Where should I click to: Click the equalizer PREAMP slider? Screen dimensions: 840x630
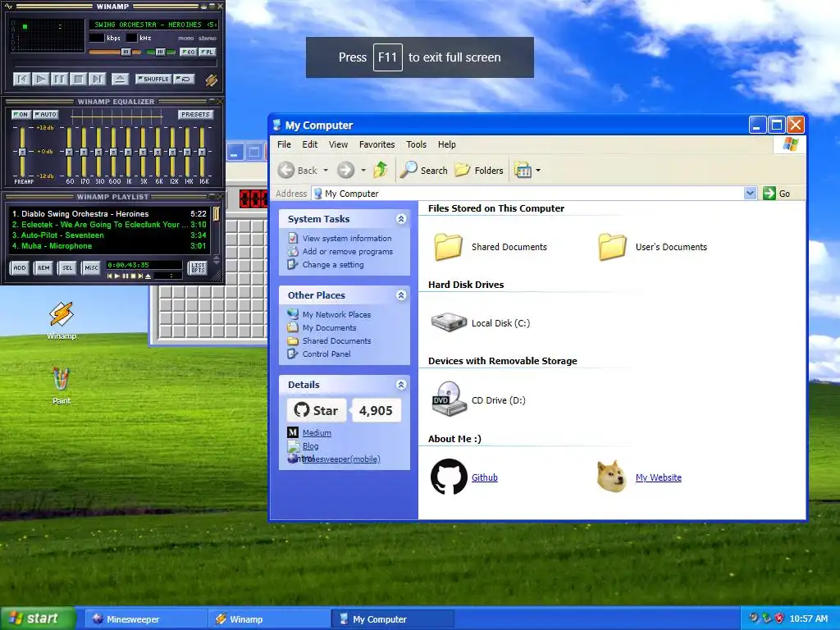coord(22,152)
